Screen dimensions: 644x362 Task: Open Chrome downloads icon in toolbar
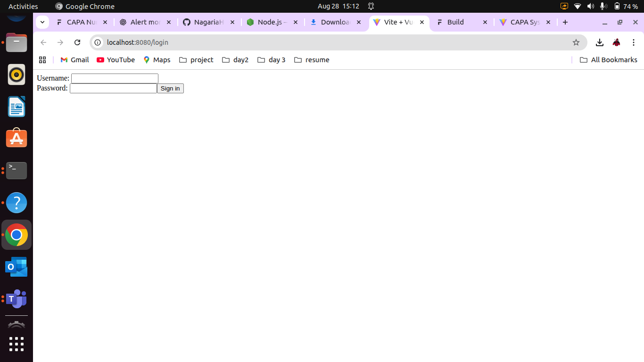[599, 42]
